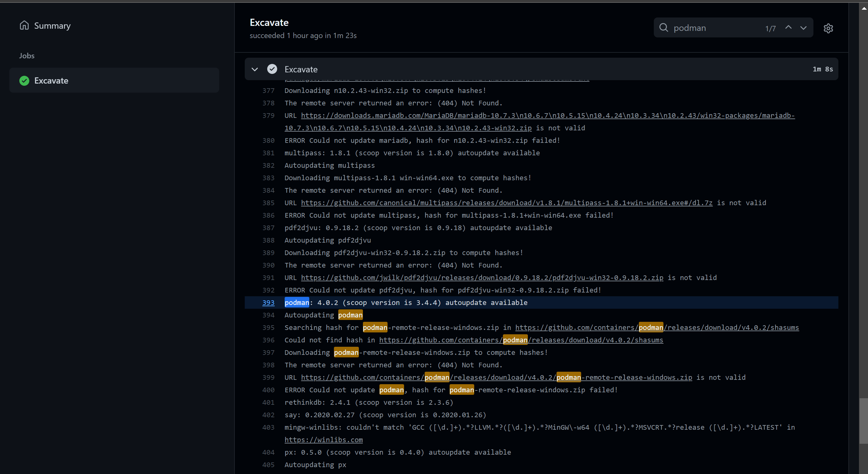The image size is (868, 474).
Task: Click line number 393
Action: (x=268, y=302)
